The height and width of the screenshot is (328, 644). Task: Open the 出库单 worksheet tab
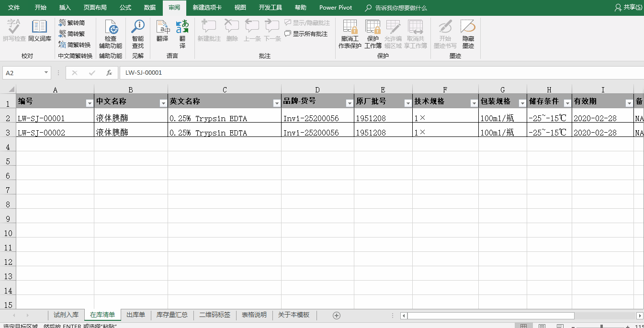[136, 315]
